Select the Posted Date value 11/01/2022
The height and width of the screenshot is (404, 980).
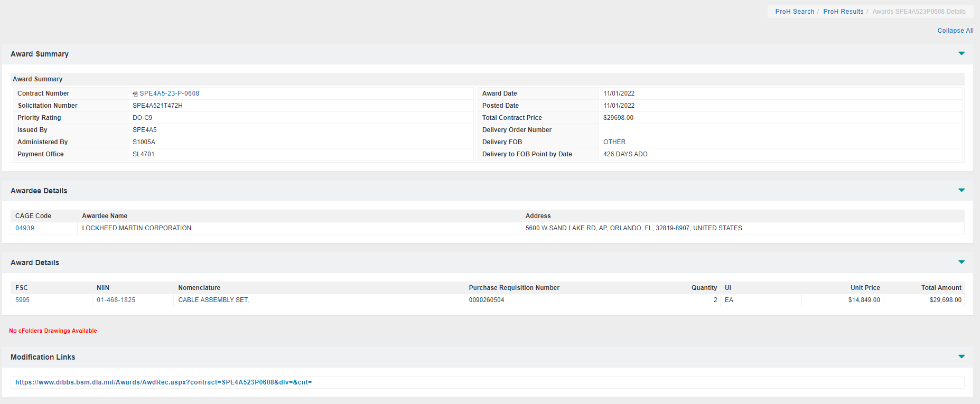(x=619, y=106)
